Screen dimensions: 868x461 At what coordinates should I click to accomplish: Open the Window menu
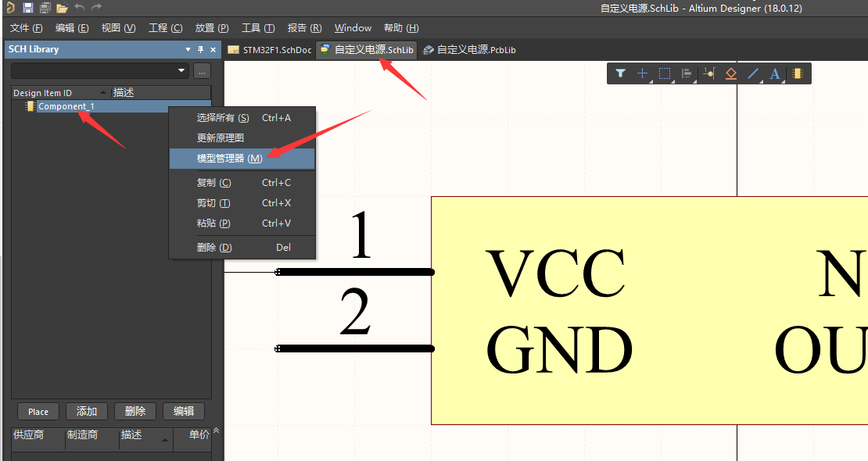pyautogui.click(x=353, y=27)
